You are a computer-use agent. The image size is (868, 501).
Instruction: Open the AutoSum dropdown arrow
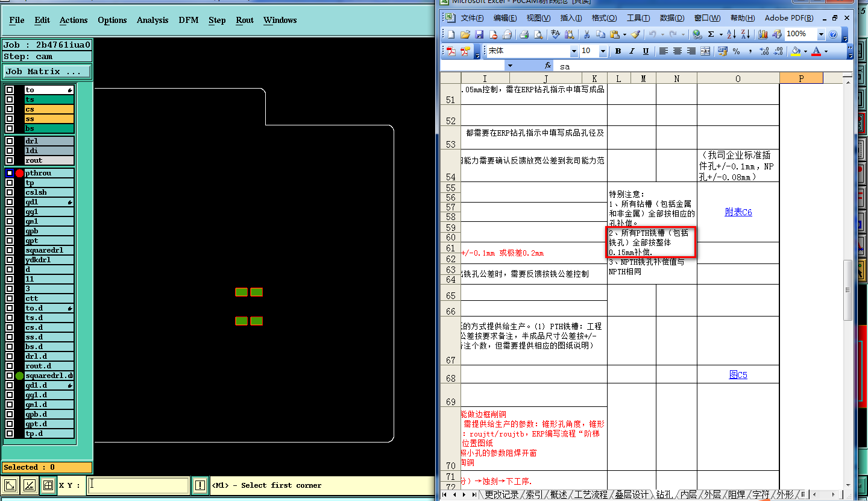coord(720,34)
